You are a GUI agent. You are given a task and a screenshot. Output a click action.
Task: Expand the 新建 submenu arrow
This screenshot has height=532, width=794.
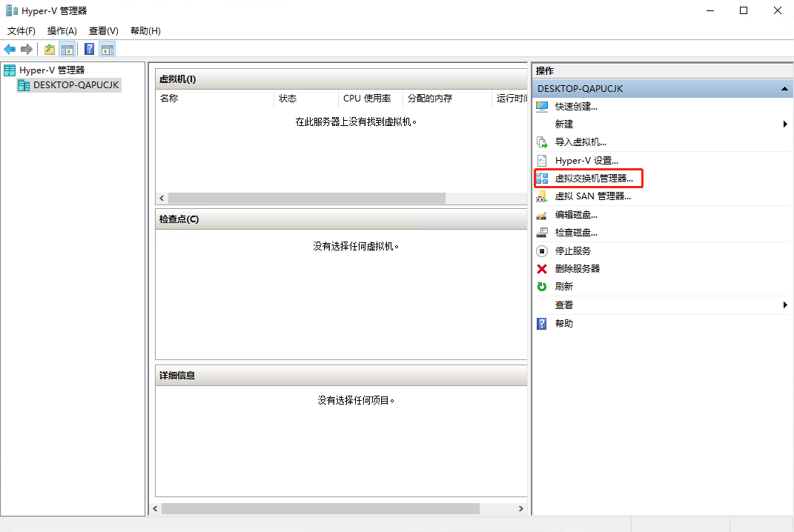[785, 124]
